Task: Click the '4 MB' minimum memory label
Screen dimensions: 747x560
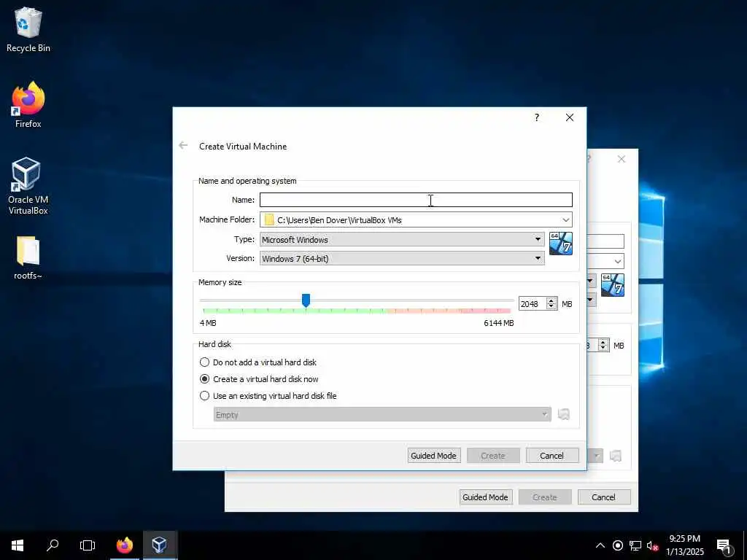Action: [x=208, y=323]
